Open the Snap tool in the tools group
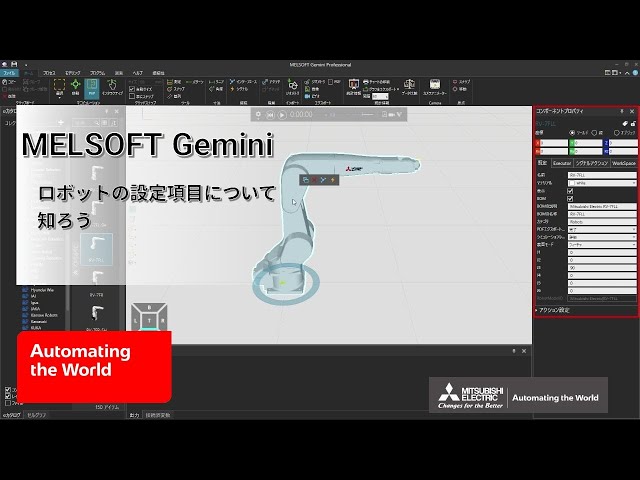 (176, 89)
